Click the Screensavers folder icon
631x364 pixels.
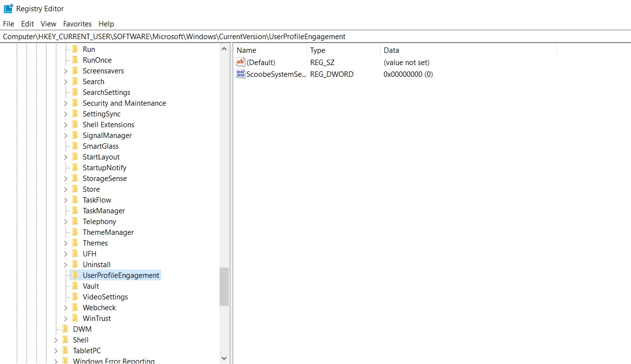tap(75, 70)
